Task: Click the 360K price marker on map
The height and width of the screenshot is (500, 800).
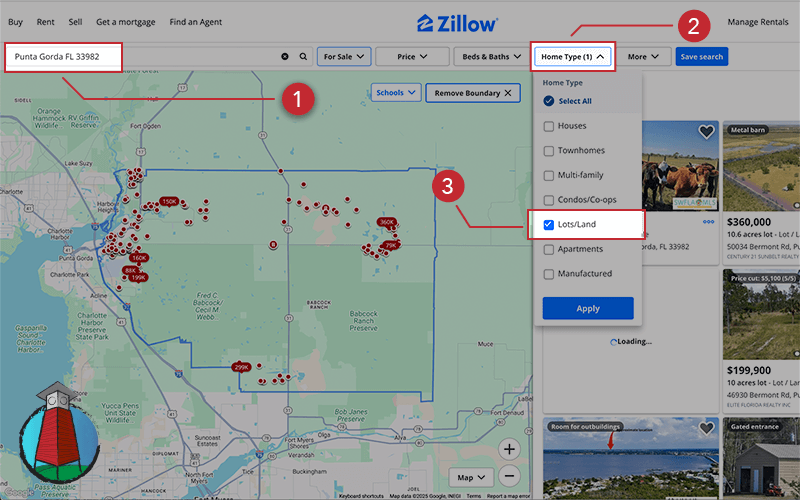Action: point(386,222)
